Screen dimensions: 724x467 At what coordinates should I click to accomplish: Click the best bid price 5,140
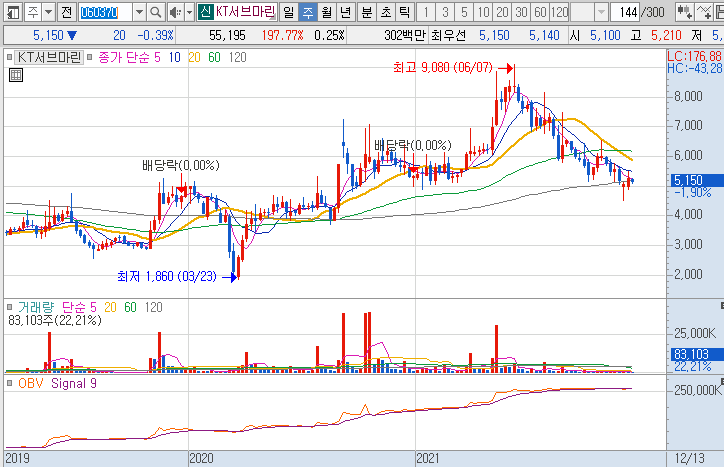[x=544, y=35]
